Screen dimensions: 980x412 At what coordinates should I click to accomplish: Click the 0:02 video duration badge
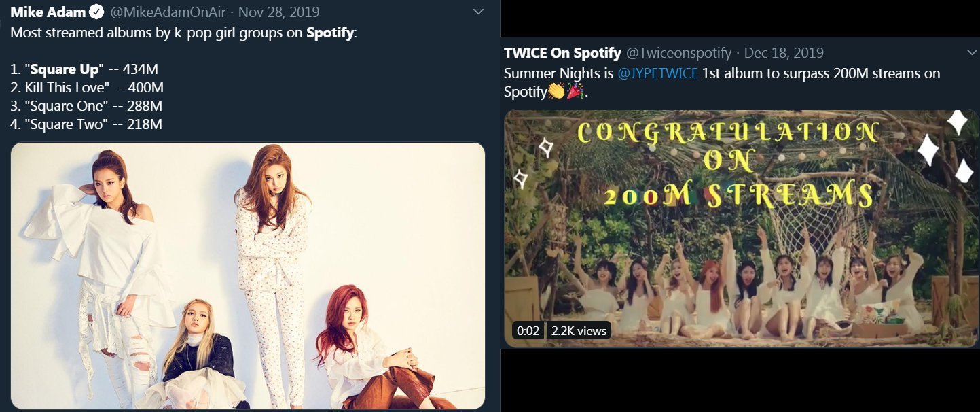tap(528, 331)
